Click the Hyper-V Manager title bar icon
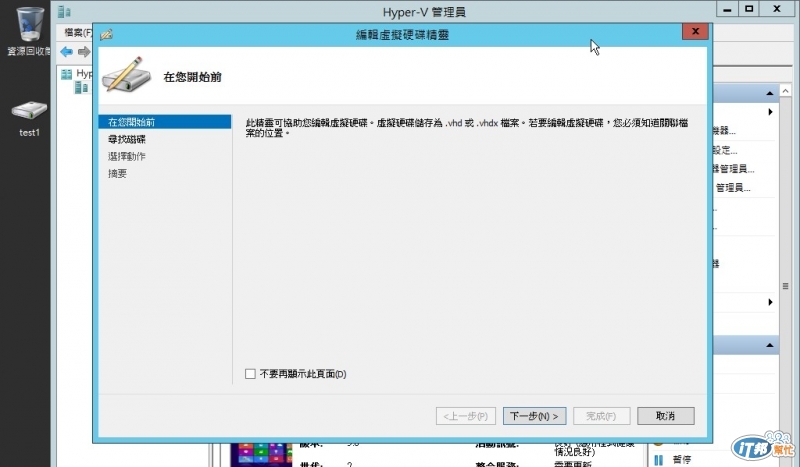The image size is (800, 467). pos(64,11)
